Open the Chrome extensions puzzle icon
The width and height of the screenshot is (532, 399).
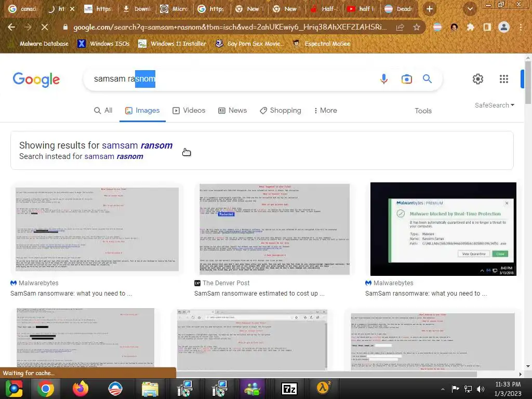[470, 27]
